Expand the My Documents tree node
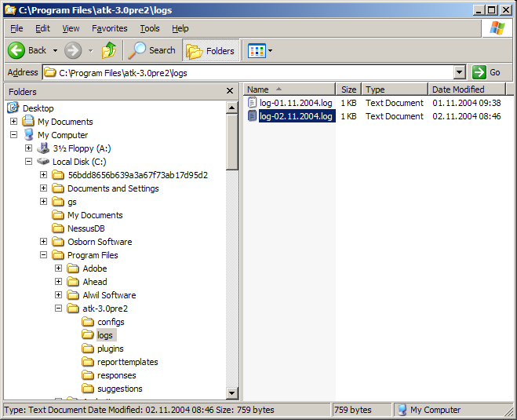 click(x=13, y=122)
